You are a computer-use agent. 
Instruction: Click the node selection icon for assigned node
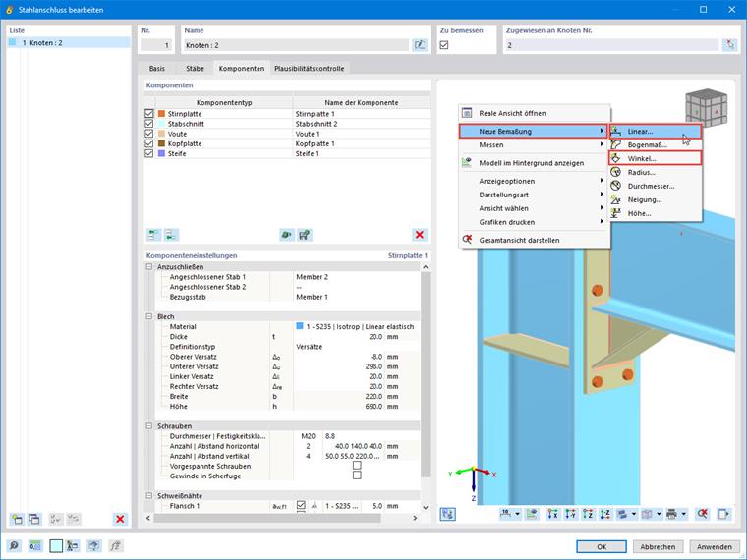(729, 45)
